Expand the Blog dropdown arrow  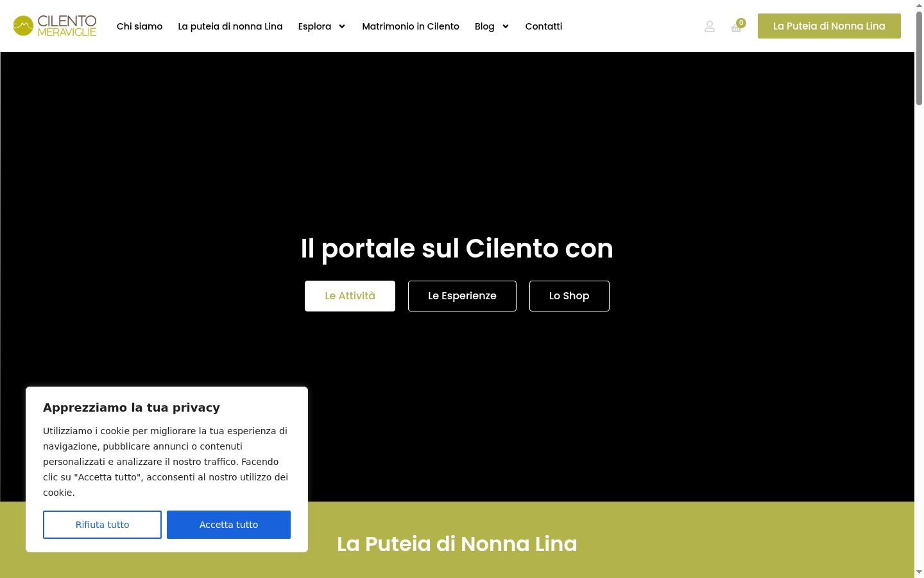[506, 26]
